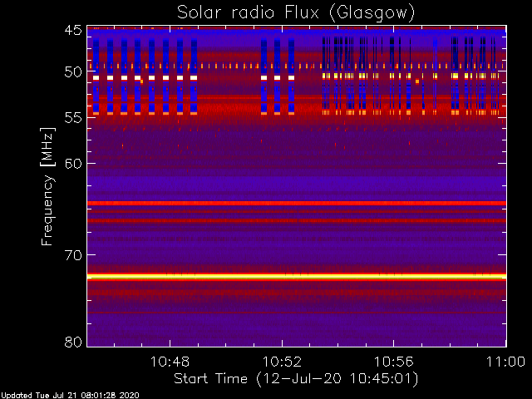This screenshot has width=532, height=399.
Task: Click the 50 MHz frequency tick label
Action: [x=73, y=71]
